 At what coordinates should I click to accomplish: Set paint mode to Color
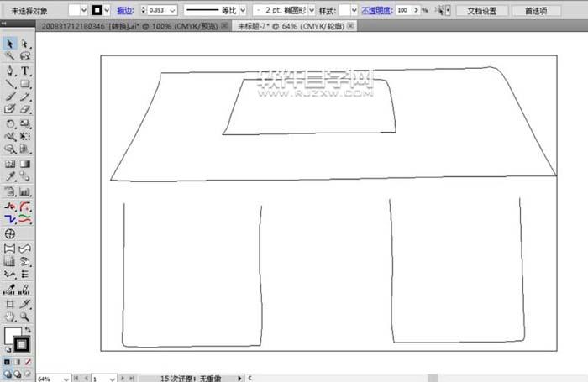point(7,362)
